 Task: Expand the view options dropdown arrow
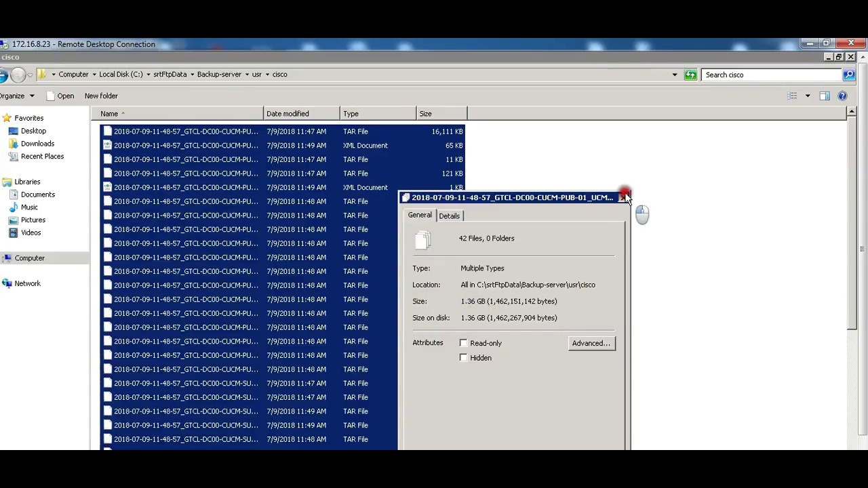coord(808,96)
